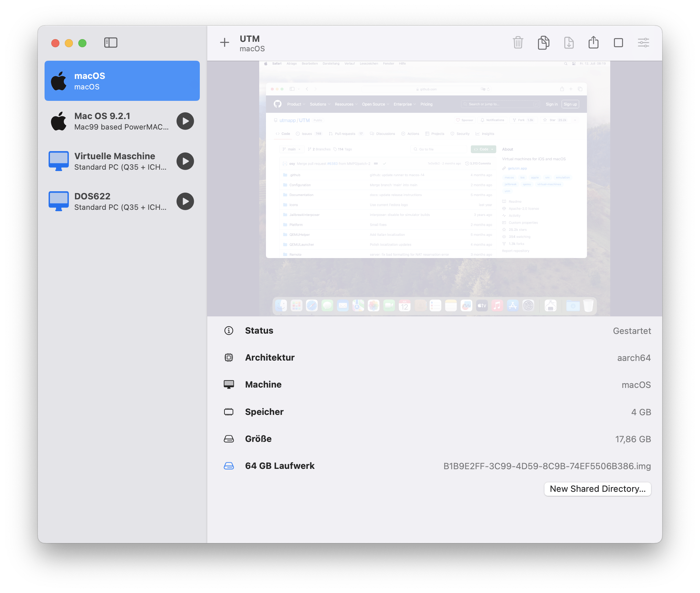Select Mac OS 9.2.1 list entry
The width and height of the screenshot is (700, 593).
(111, 121)
